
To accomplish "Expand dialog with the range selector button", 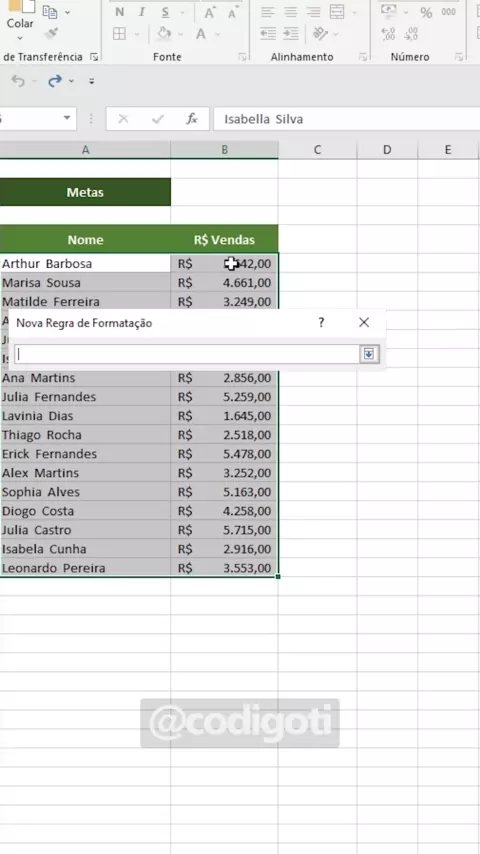I will (x=369, y=354).
